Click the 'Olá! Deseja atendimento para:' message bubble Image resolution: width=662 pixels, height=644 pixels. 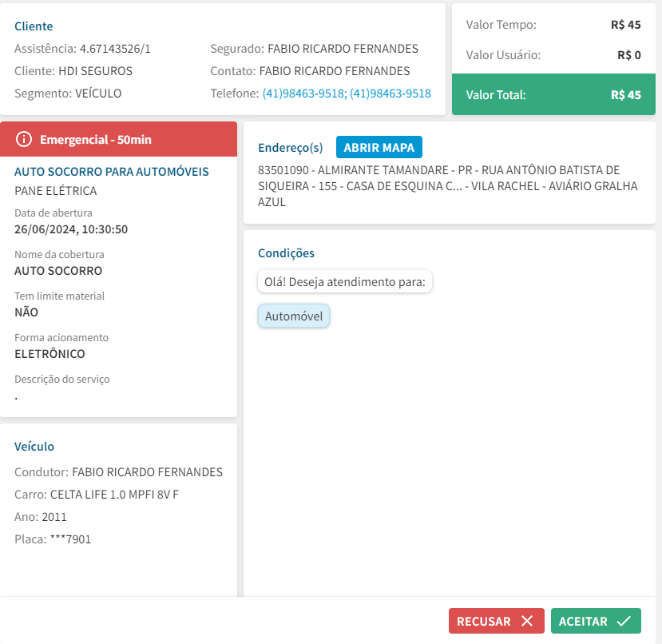[345, 282]
